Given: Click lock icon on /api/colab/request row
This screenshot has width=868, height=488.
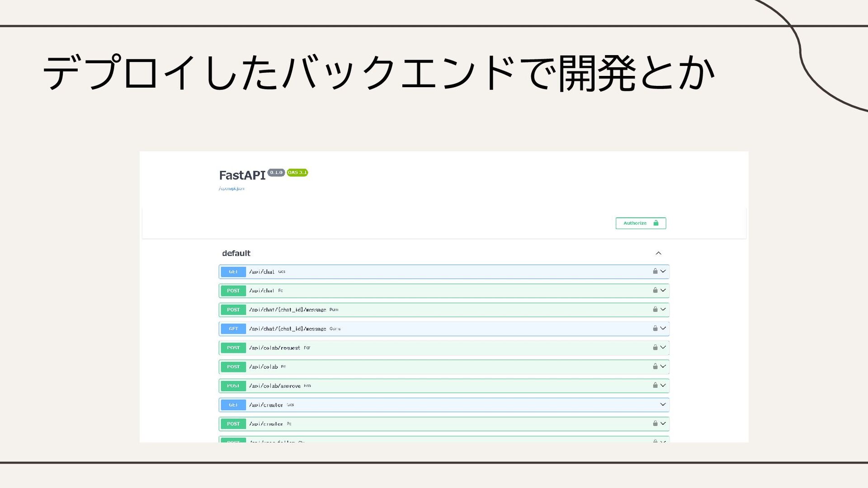Looking at the screenshot, I should point(655,347).
